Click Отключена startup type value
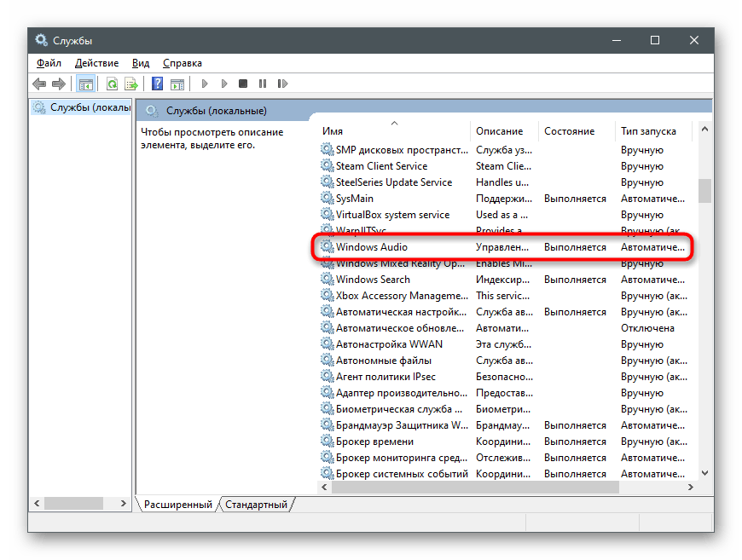This screenshot has height=560, width=742. (x=647, y=328)
